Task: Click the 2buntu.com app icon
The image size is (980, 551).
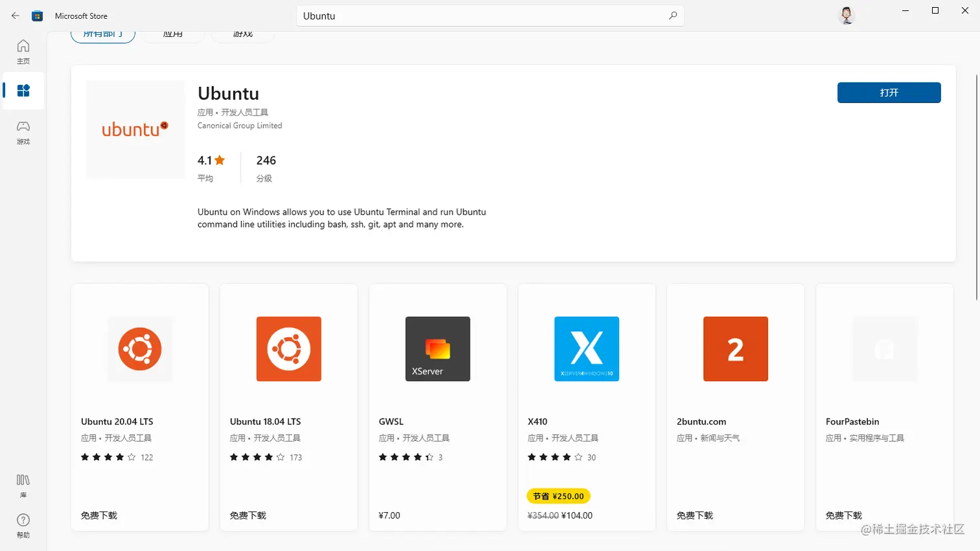Action: (x=736, y=349)
